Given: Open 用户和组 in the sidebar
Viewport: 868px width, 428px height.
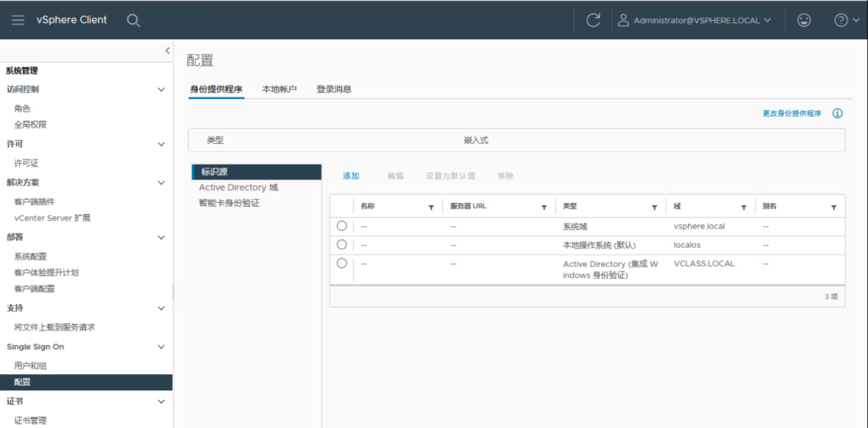Looking at the screenshot, I should tap(31, 366).
